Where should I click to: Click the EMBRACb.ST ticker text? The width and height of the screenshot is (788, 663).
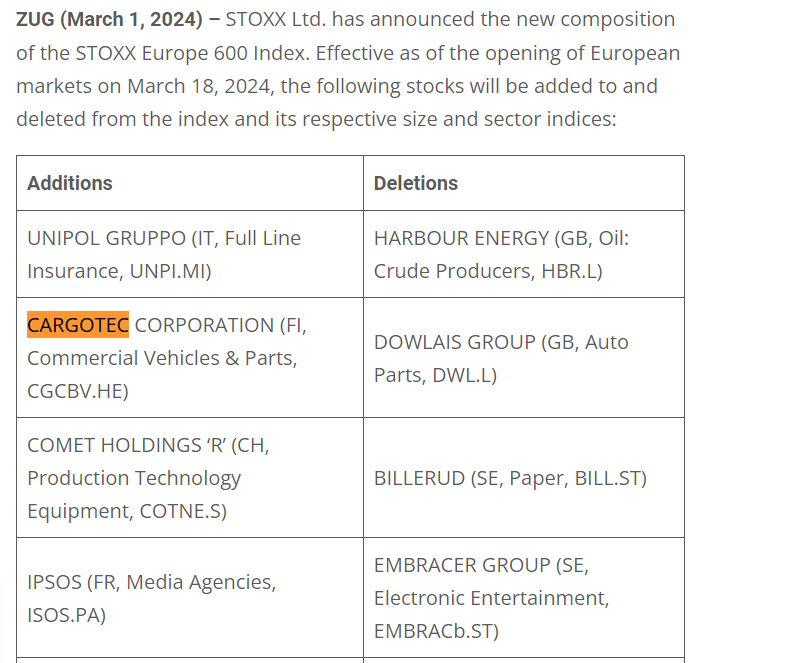[x=436, y=631]
